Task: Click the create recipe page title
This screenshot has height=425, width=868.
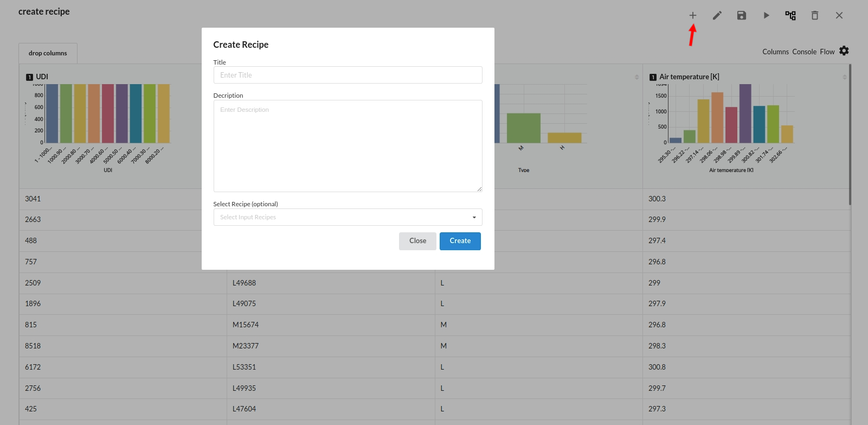Action: (x=44, y=11)
